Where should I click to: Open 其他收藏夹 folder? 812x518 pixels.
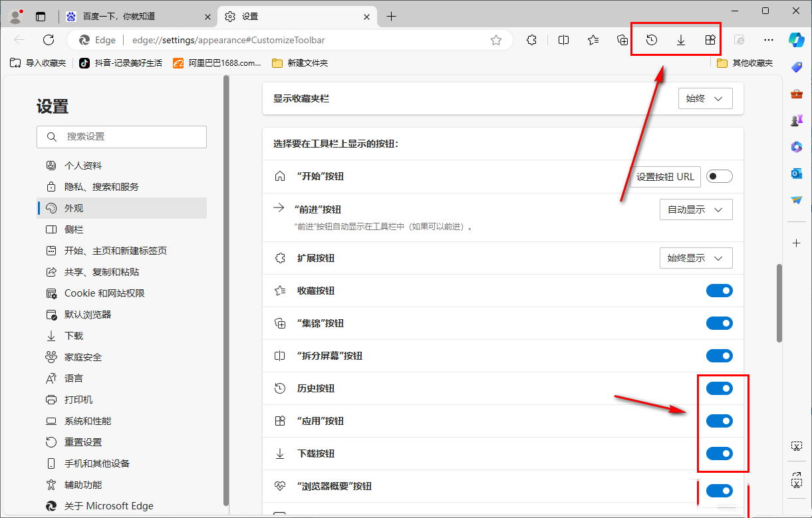[x=745, y=63]
